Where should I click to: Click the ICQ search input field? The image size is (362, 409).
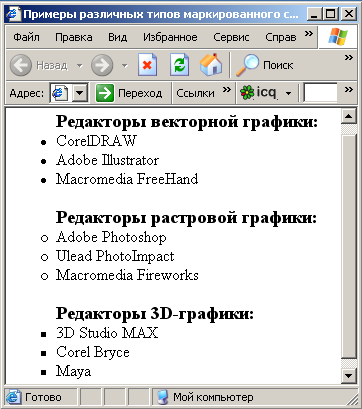coord(320,93)
